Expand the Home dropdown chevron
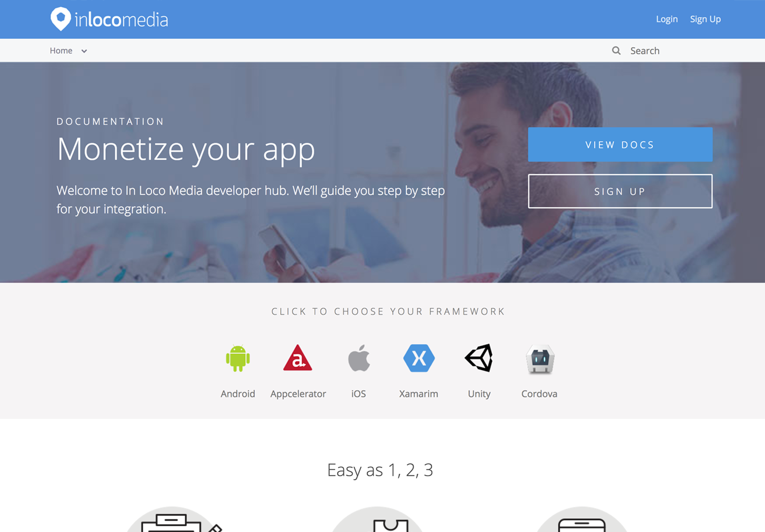 coord(84,51)
